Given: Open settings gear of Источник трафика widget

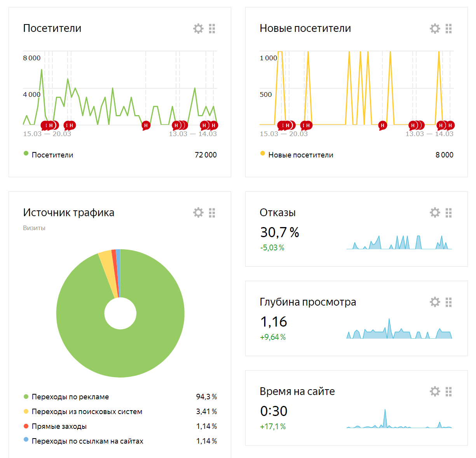Looking at the screenshot, I should click(x=198, y=213).
